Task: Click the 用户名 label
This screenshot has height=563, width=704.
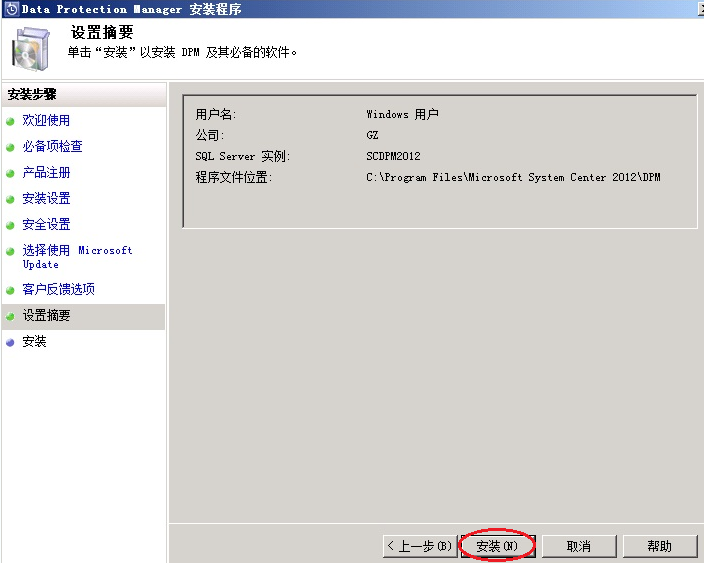Action: pos(215,114)
